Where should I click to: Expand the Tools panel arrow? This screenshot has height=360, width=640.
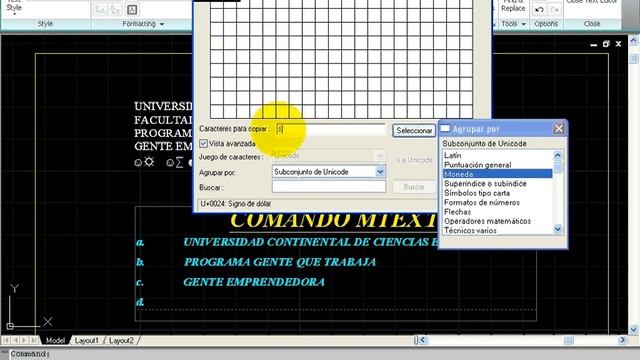524,24
